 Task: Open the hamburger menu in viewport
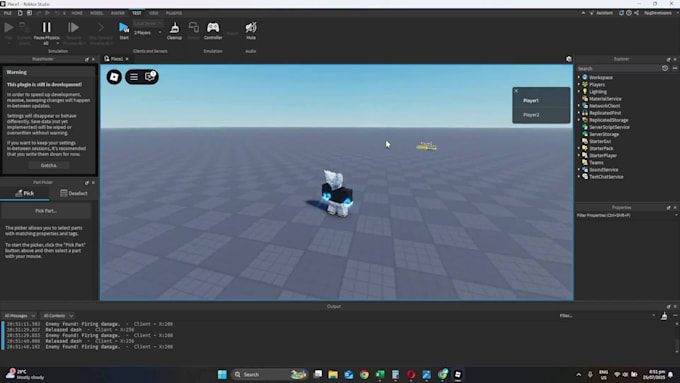(134, 77)
